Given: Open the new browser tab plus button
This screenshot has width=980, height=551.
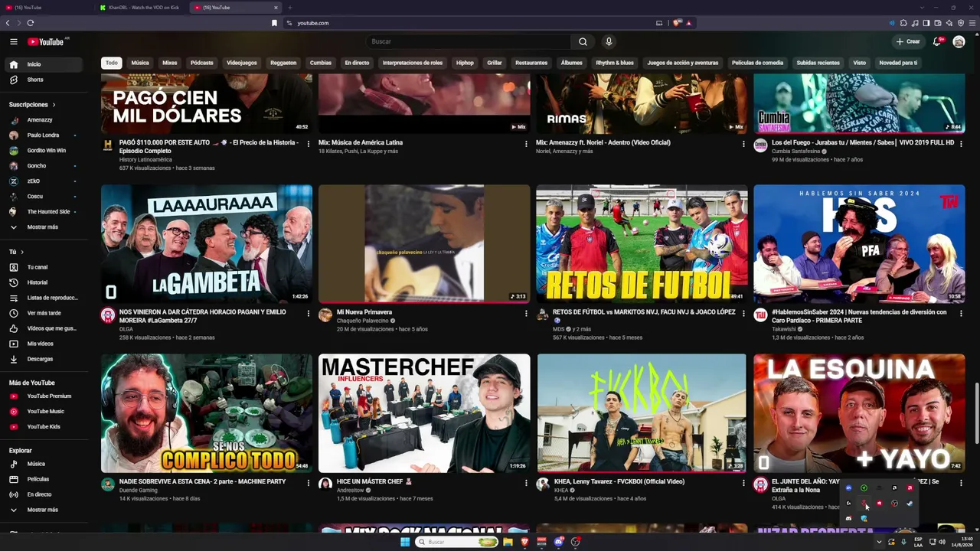Looking at the screenshot, I should [289, 8].
